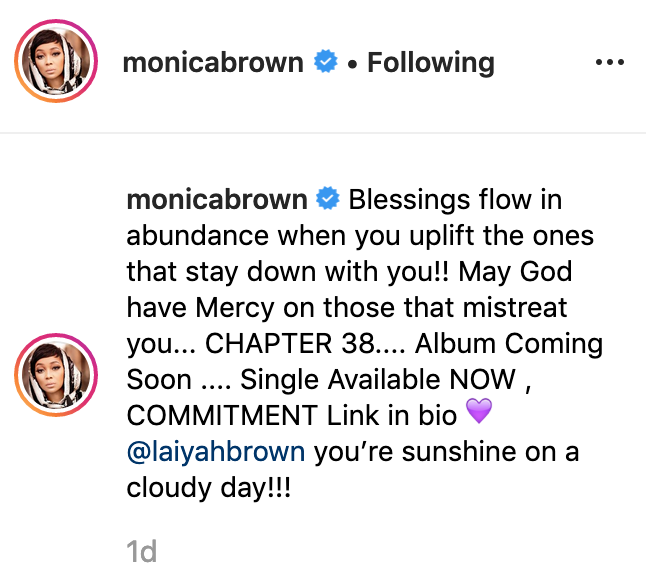Click verified badge beside caption username

pyautogui.click(x=328, y=199)
